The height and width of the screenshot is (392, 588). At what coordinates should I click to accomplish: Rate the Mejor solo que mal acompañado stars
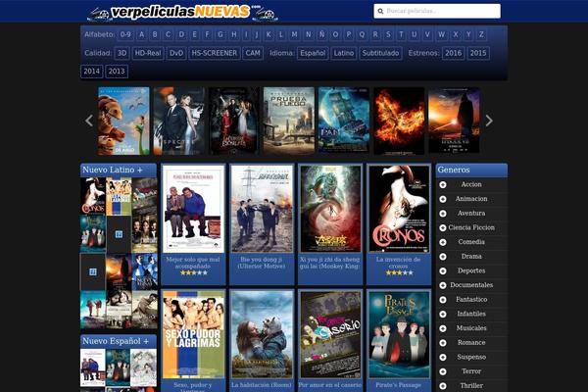(x=192, y=272)
